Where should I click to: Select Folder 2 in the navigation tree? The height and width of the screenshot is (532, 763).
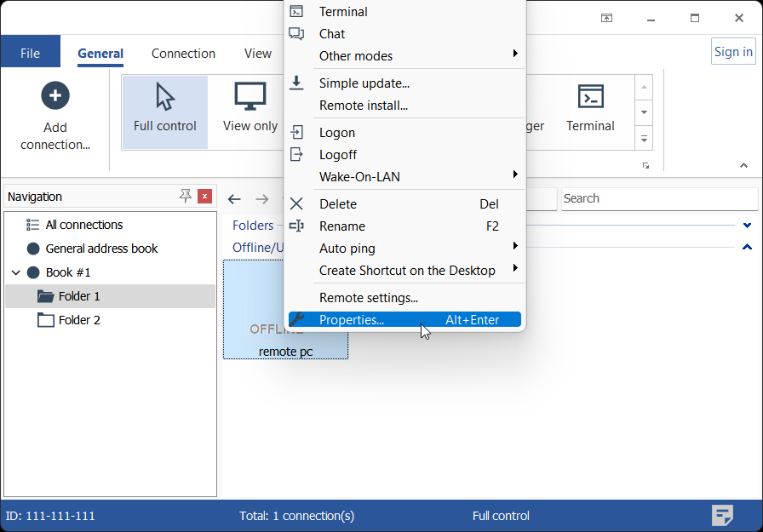pos(78,320)
